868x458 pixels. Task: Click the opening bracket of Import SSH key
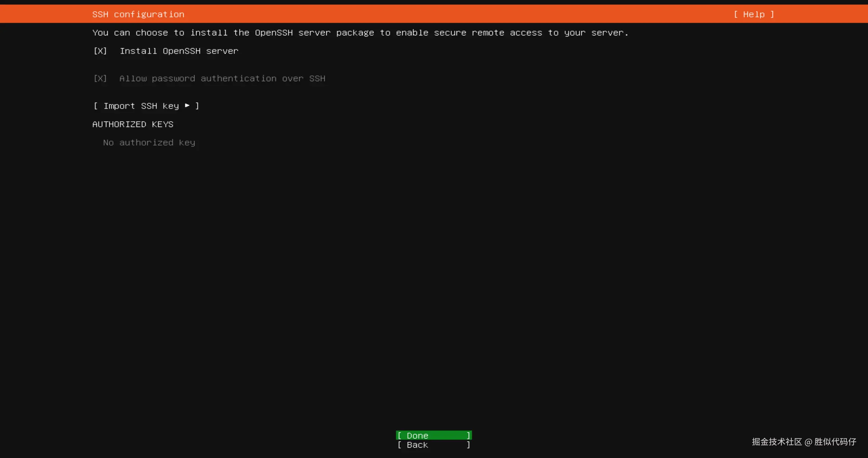pos(96,106)
